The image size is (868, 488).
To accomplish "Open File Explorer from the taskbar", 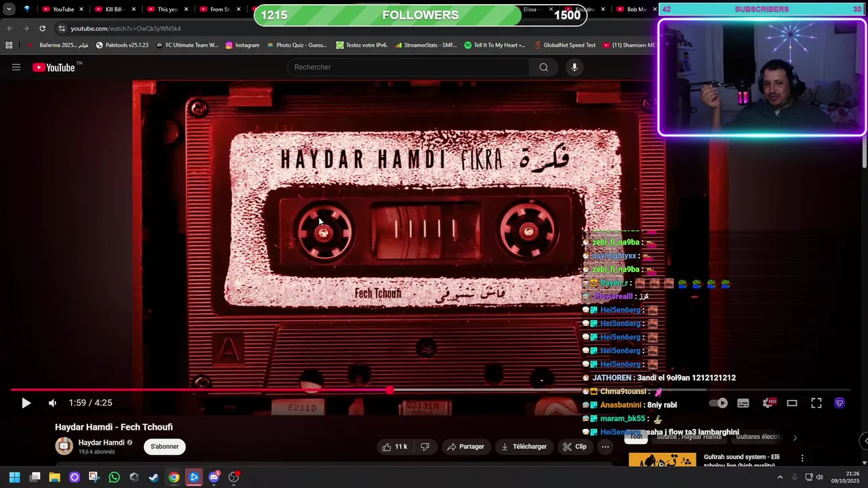I will click(54, 477).
